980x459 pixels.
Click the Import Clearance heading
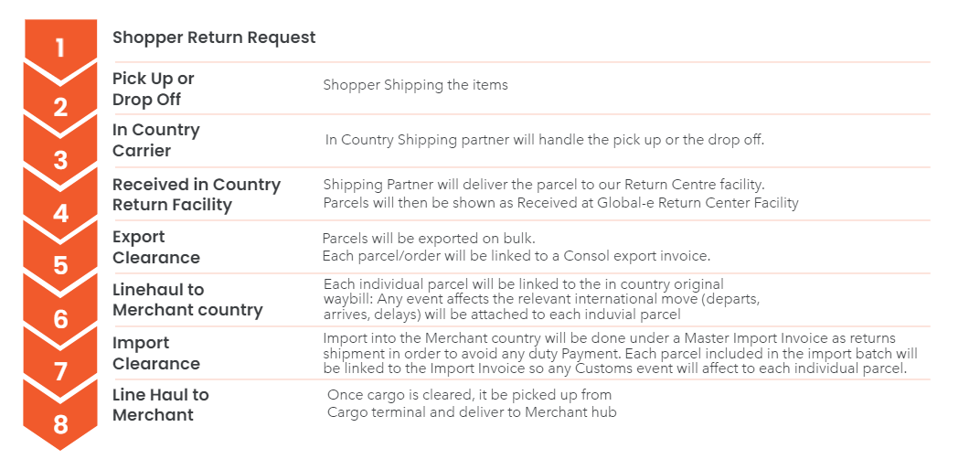coord(155,353)
